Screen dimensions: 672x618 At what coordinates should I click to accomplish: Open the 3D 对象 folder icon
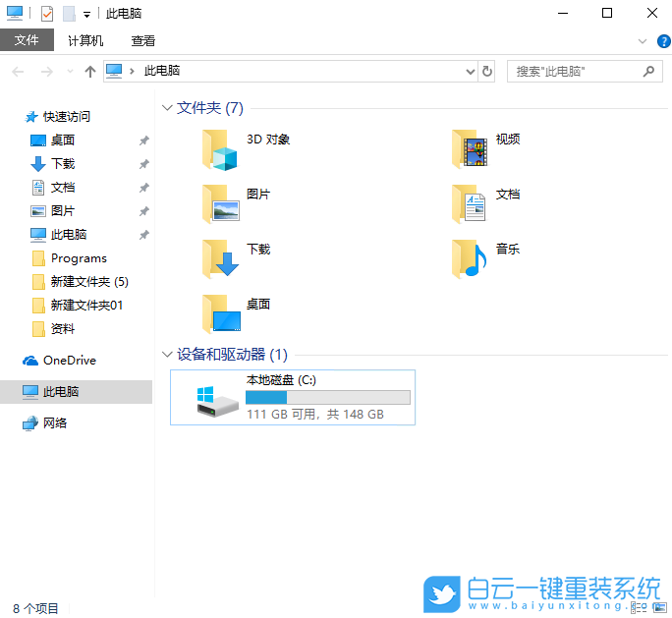point(220,149)
